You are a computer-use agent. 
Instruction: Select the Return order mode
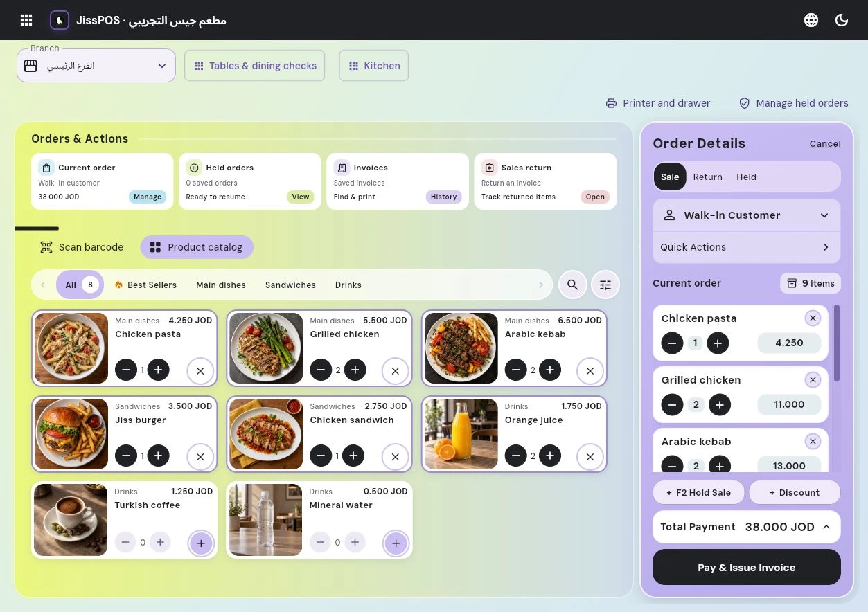coord(708,177)
